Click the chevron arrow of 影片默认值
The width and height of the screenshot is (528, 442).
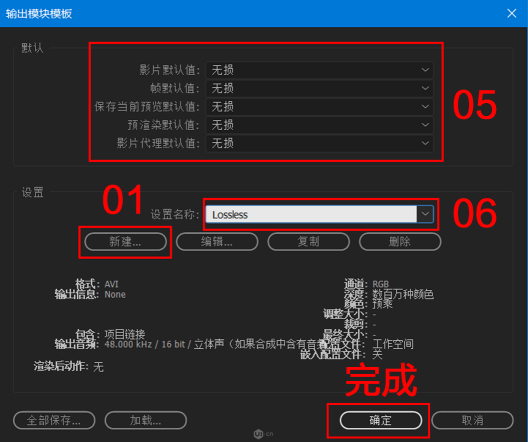click(425, 70)
